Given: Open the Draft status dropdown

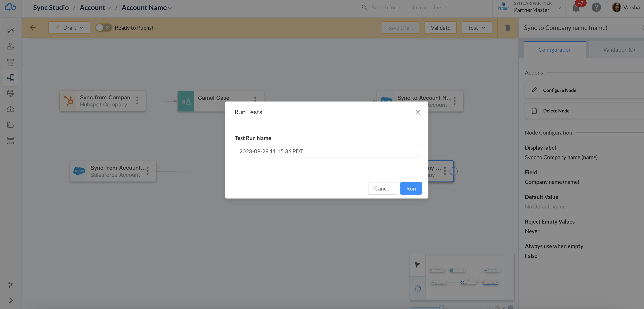Looking at the screenshot, I should tap(69, 28).
